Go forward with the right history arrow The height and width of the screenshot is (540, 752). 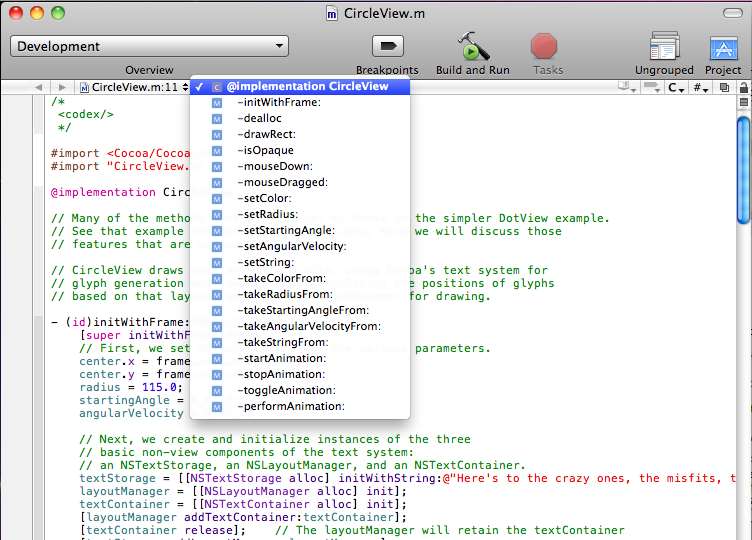point(61,88)
